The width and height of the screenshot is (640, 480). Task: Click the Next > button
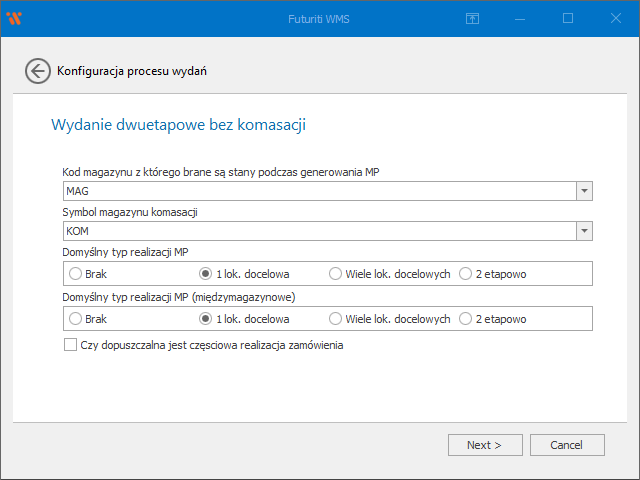[x=484, y=445]
